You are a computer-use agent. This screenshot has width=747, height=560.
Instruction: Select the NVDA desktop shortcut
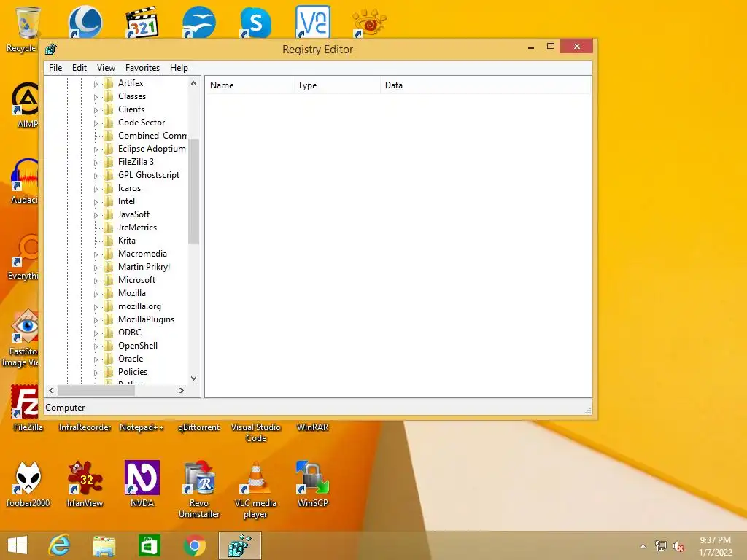point(142,484)
